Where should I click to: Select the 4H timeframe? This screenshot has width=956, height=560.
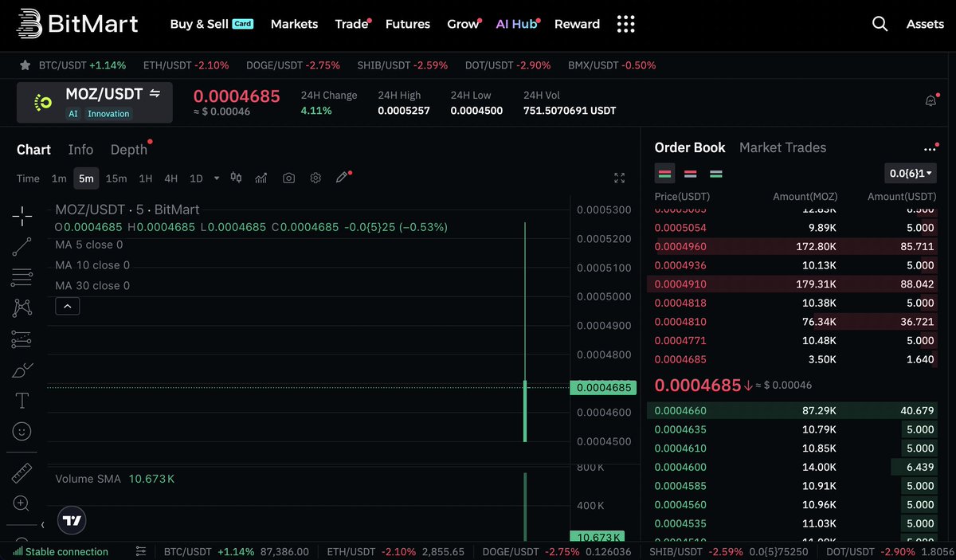pos(170,178)
